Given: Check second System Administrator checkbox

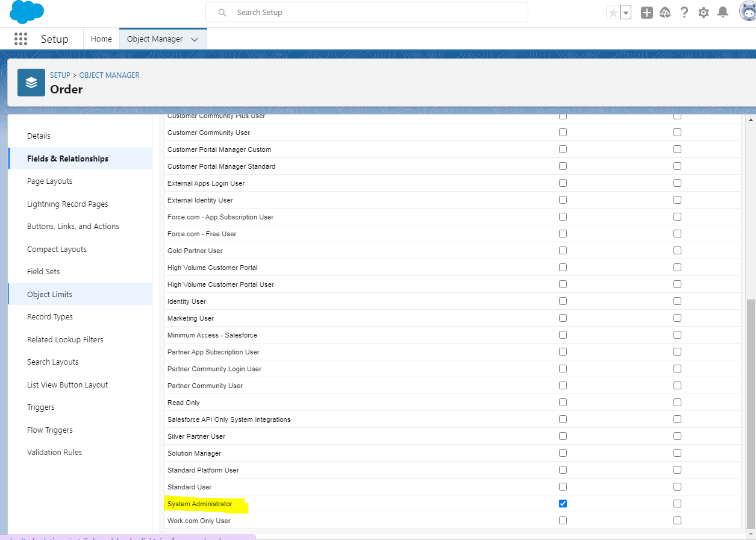Looking at the screenshot, I should (x=677, y=504).
